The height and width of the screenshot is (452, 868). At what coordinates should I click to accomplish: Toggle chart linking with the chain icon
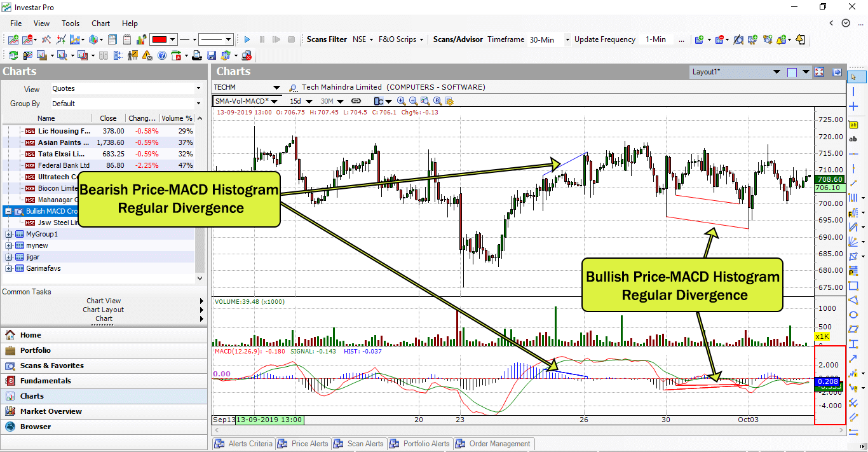(x=356, y=101)
